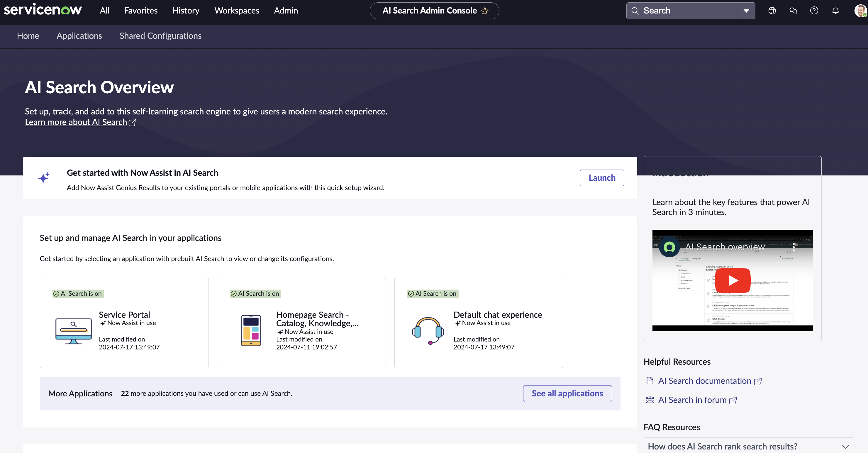
Task: Click See all applications button
Action: coord(567,393)
